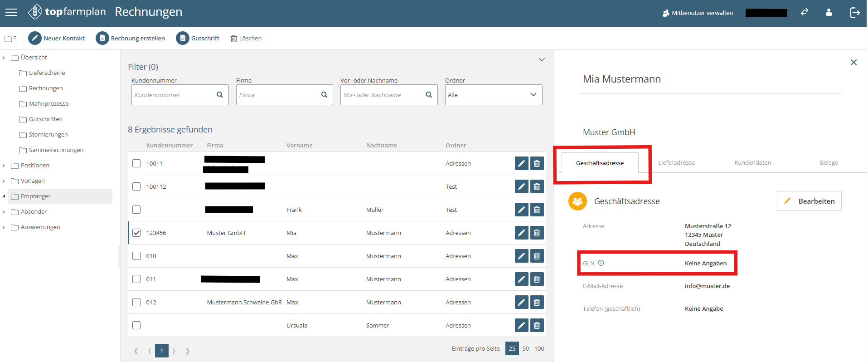Expand the Übersicht tree node
This screenshot has width=868, height=362.
click(x=4, y=58)
